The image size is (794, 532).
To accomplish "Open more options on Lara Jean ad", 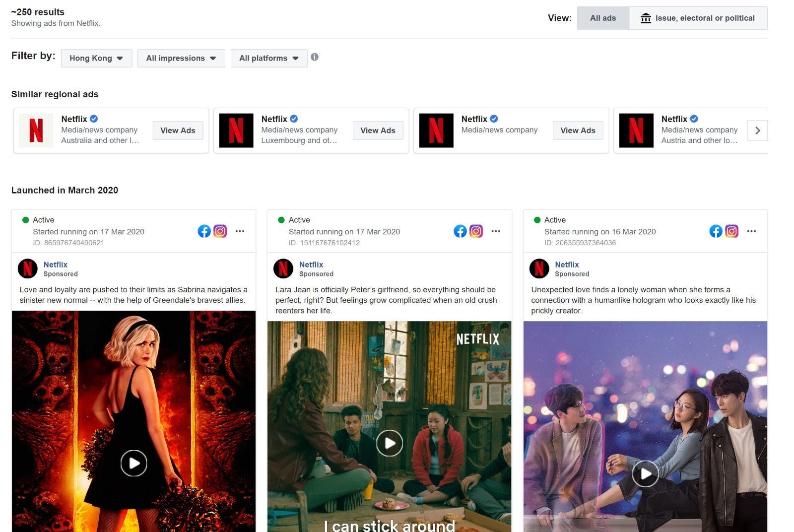I will pyautogui.click(x=496, y=231).
